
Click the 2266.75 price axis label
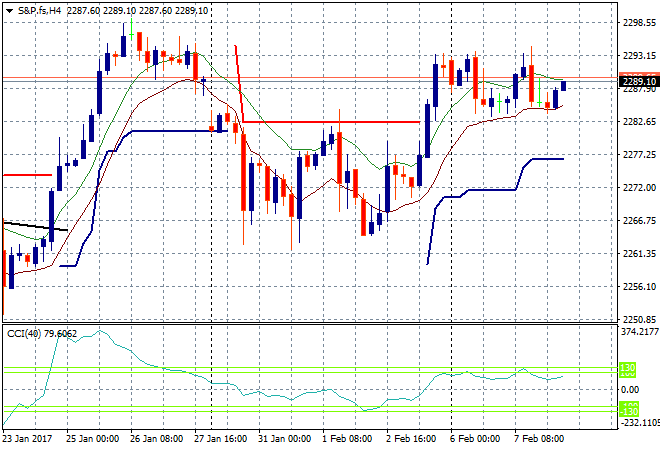coord(639,221)
